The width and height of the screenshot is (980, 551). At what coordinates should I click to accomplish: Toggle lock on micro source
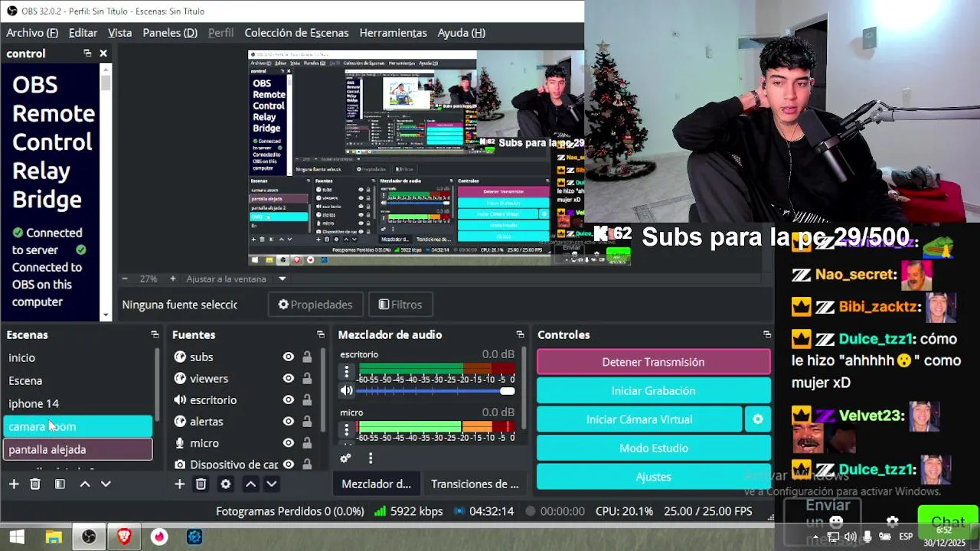click(307, 442)
